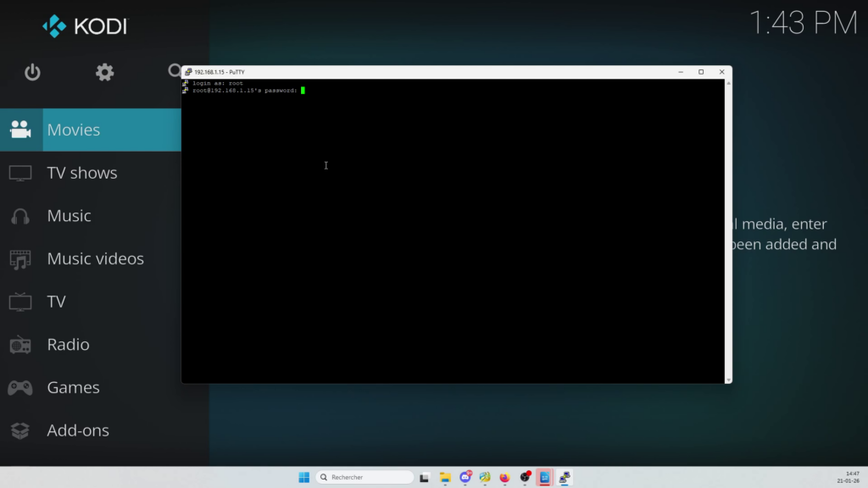Image resolution: width=868 pixels, height=488 pixels.
Task: Click the PuTTY terminal vertical scrollbar
Action: pyautogui.click(x=728, y=229)
